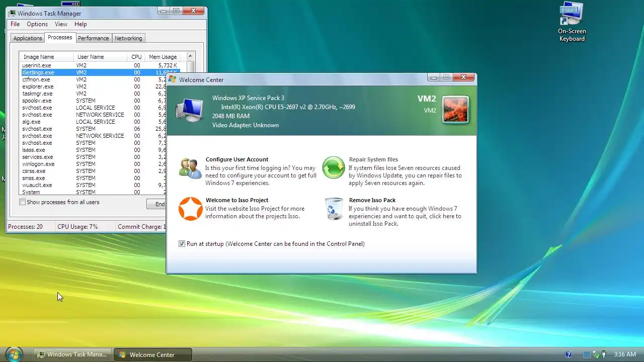Open the Help menu in Task Manager
The height and width of the screenshot is (362, 644).
tap(80, 24)
